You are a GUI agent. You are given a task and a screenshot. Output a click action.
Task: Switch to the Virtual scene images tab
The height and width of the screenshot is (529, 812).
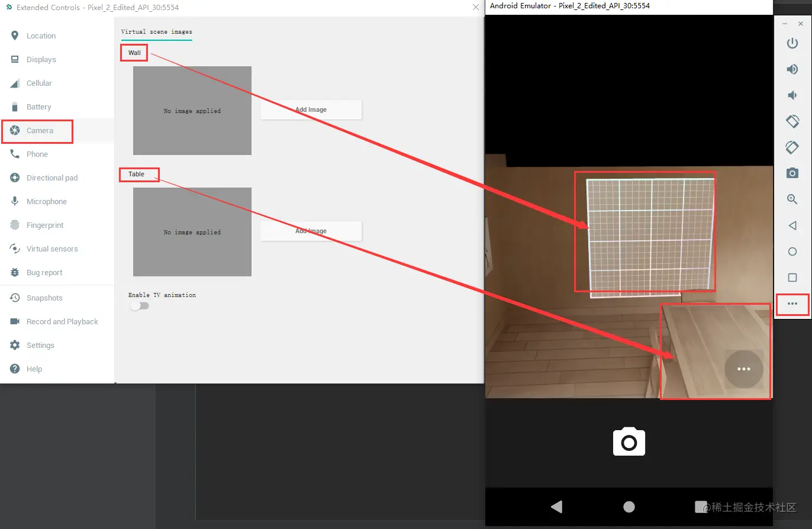156,32
